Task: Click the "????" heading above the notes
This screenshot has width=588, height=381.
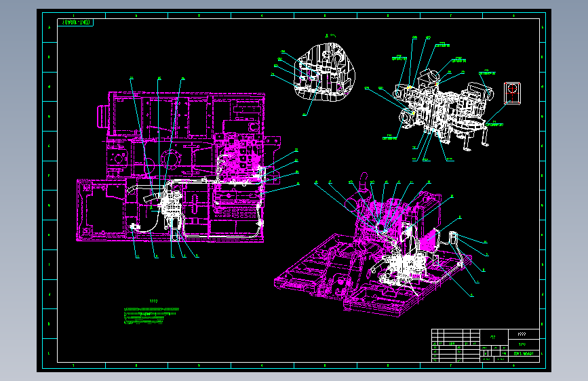Action: click(154, 301)
